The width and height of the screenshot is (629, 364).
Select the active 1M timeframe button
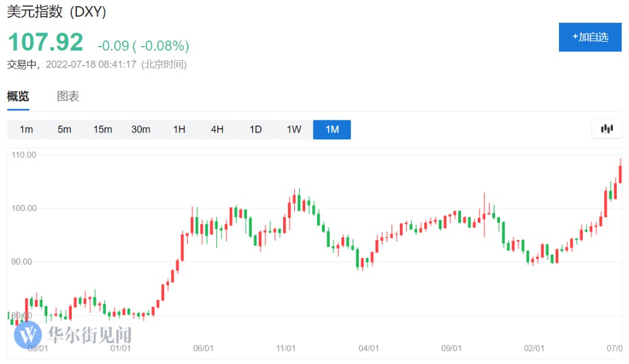[x=332, y=130]
